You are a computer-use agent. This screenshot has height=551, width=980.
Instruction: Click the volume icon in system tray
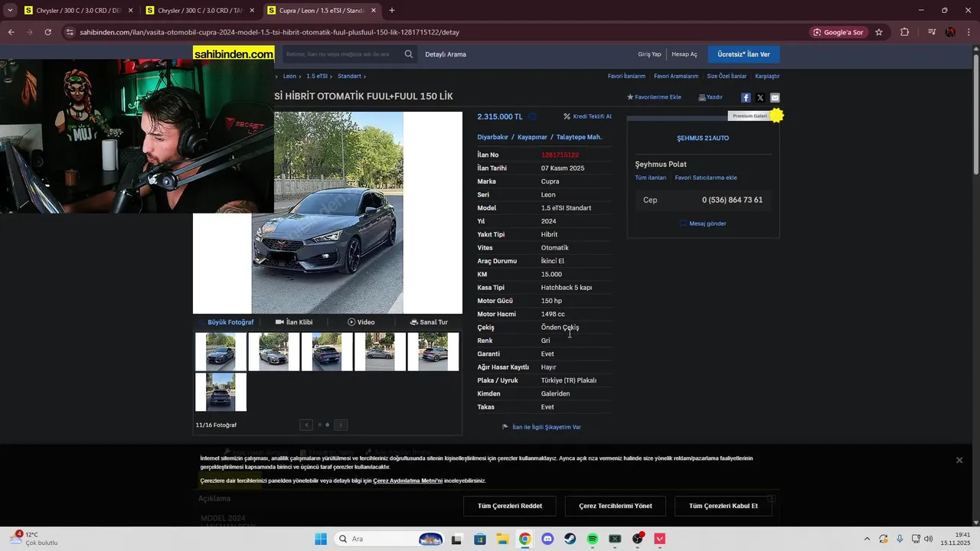[x=929, y=539]
